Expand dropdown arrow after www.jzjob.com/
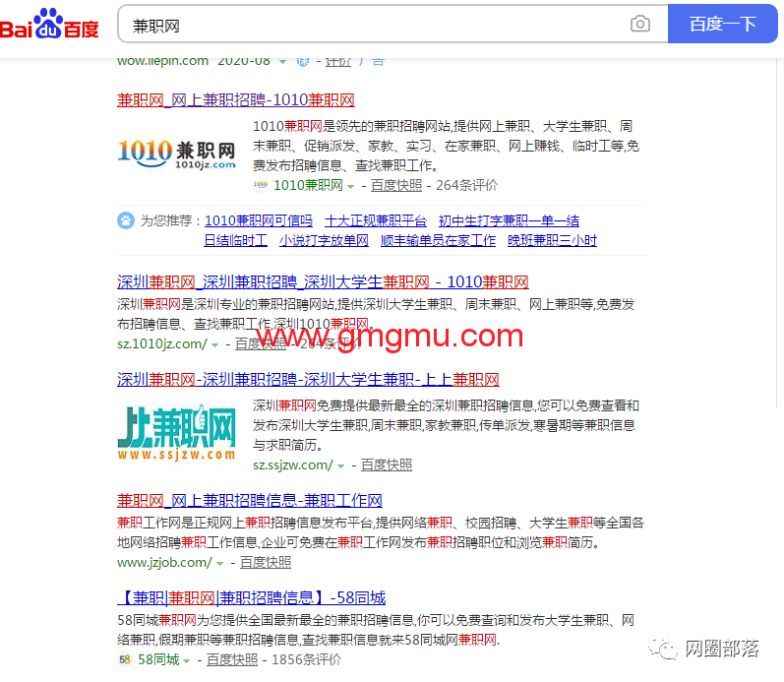 point(220,563)
